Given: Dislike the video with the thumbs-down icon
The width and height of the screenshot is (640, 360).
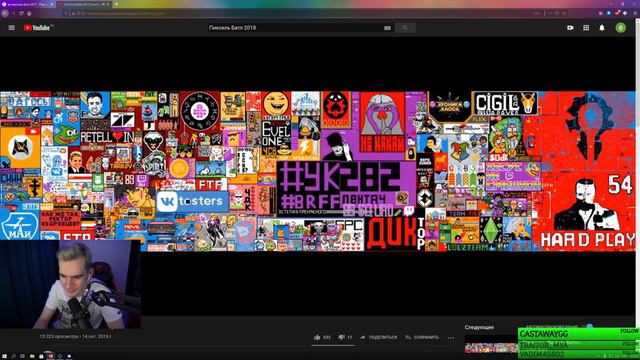Looking at the screenshot, I should coord(342,337).
